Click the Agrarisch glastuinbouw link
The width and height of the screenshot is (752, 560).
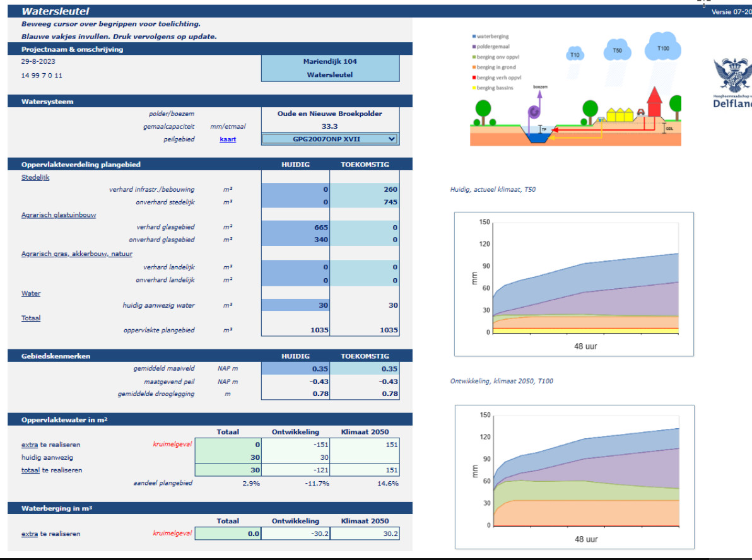pyautogui.click(x=59, y=215)
